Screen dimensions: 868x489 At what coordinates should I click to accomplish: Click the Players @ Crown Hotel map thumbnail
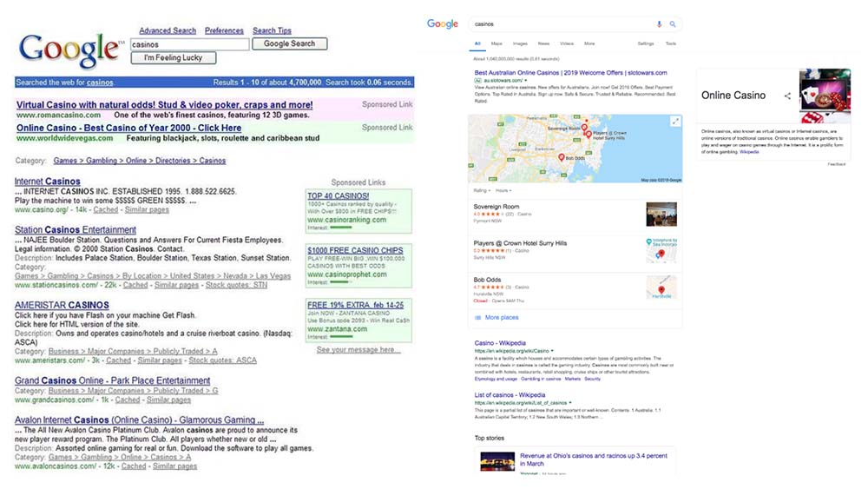click(x=661, y=250)
